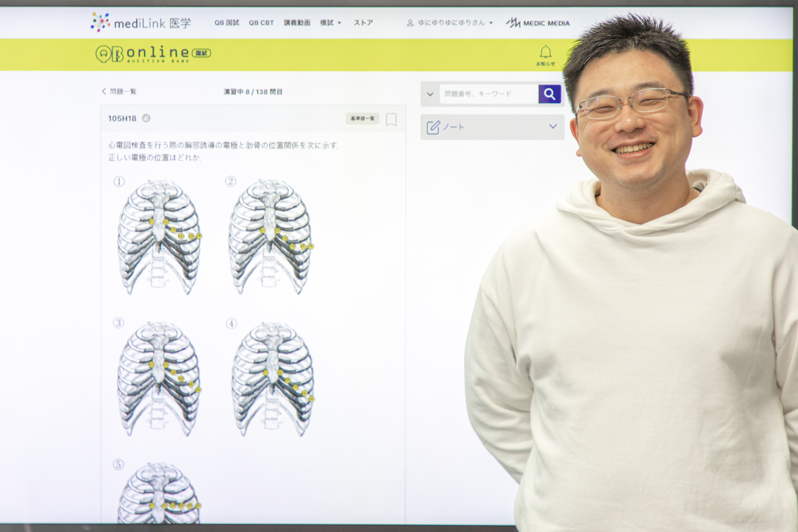Viewport: 798px width, 532px height.
Task: Click the magnifier search button
Action: click(549, 94)
